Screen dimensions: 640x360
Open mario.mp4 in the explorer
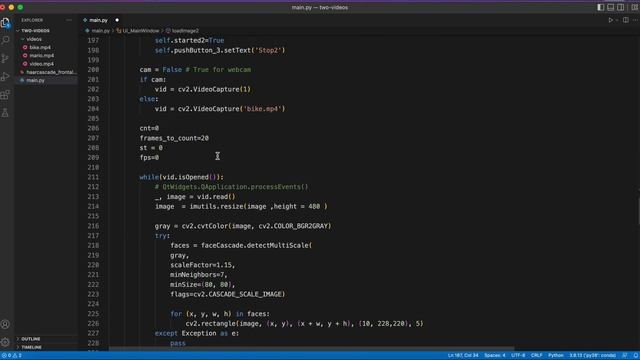41,56
